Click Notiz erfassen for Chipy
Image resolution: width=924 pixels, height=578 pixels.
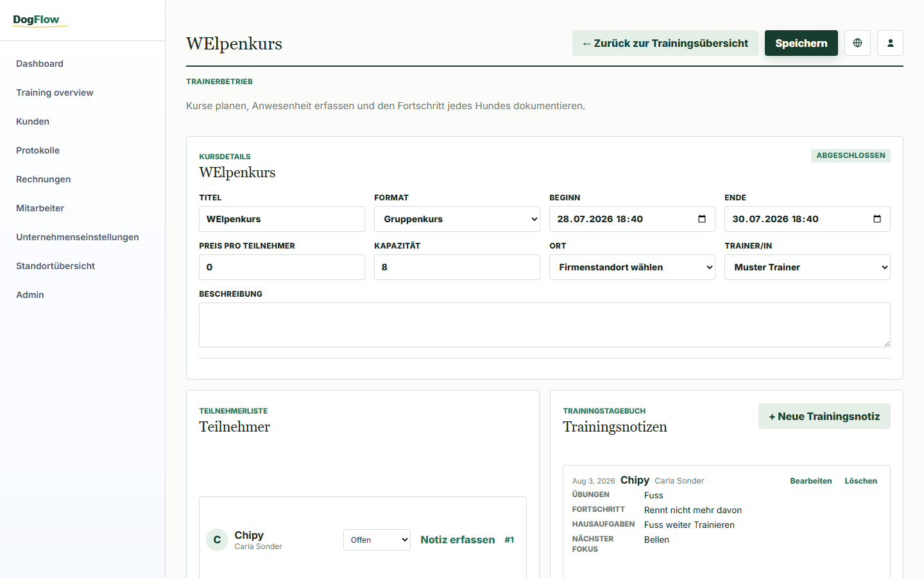tap(458, 540)
